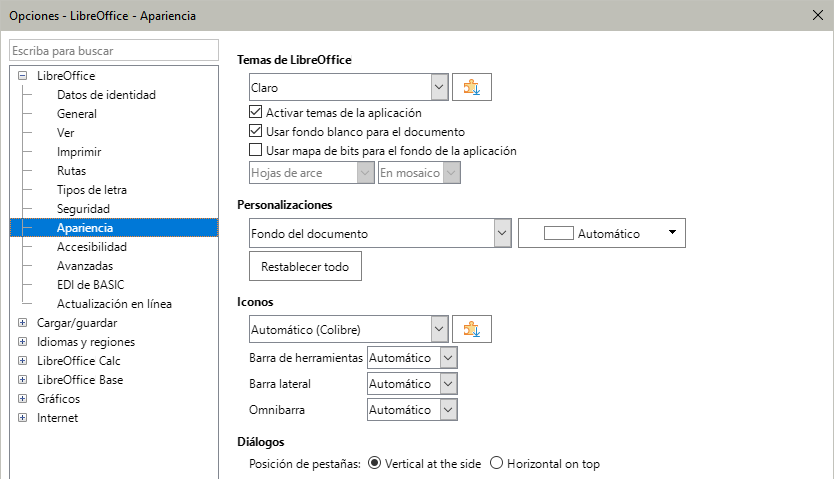This screenshot has width=834, height=479.
Task: Expand the Cargar/guardar tree node
Action: pyautogui.click(x=22, y=323)
